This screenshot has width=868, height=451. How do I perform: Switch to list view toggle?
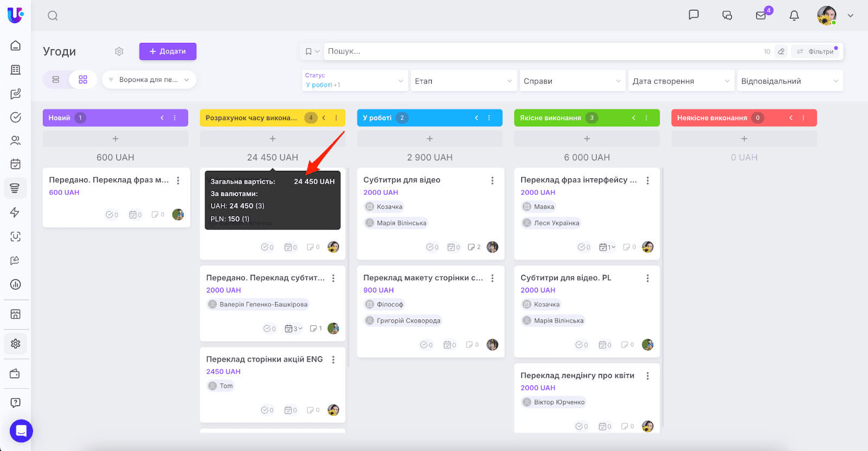(x=56, y=80)
